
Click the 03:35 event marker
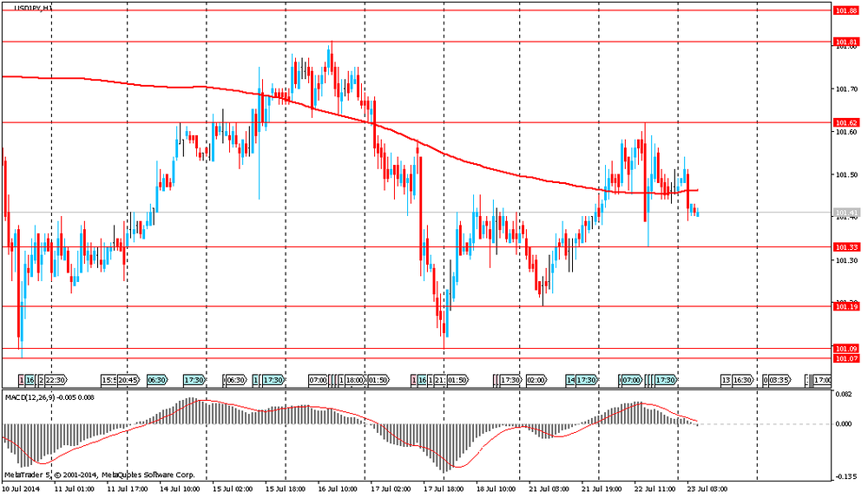(x=779, y=380)
